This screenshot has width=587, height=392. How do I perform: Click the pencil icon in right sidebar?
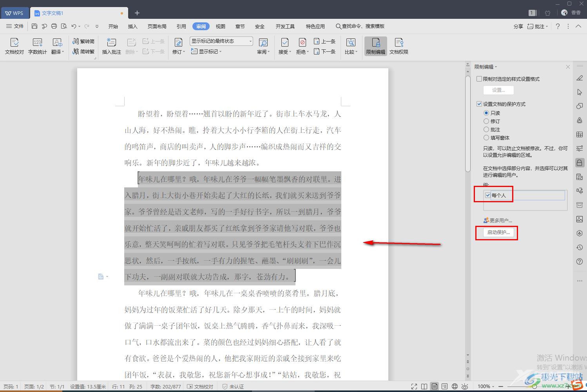(x=580, y=78)
